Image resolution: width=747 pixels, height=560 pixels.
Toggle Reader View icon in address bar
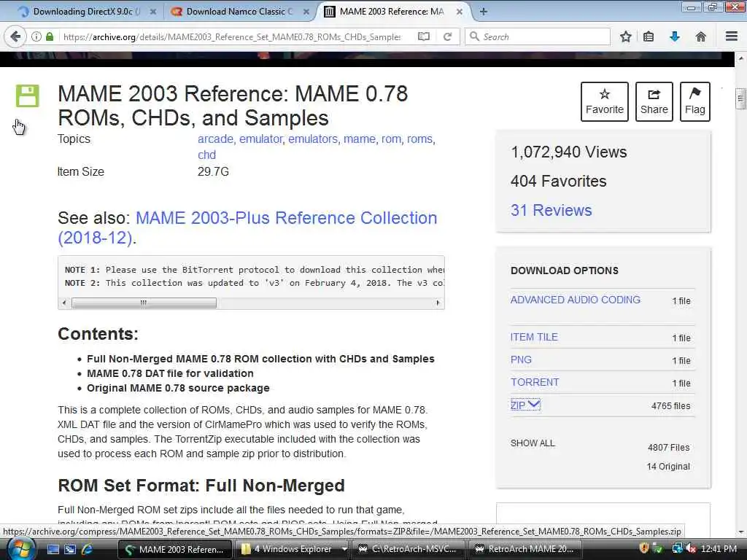[424, 36]
